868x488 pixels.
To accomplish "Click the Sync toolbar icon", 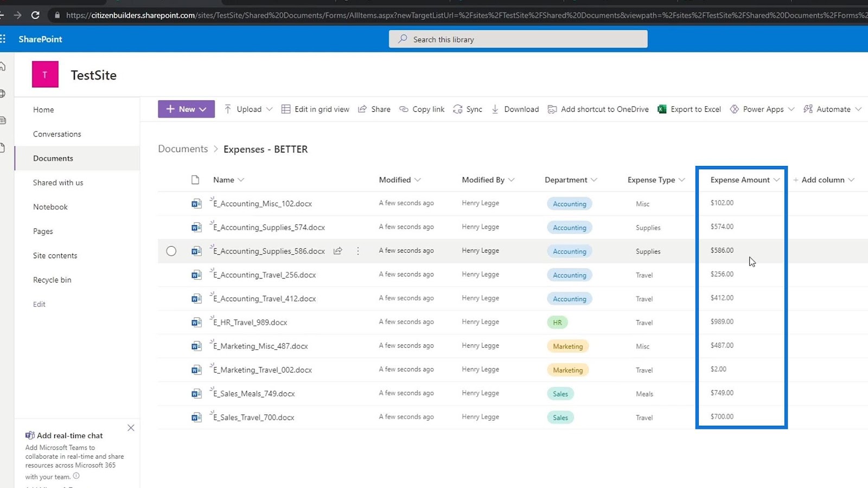I will coord(458,109).
